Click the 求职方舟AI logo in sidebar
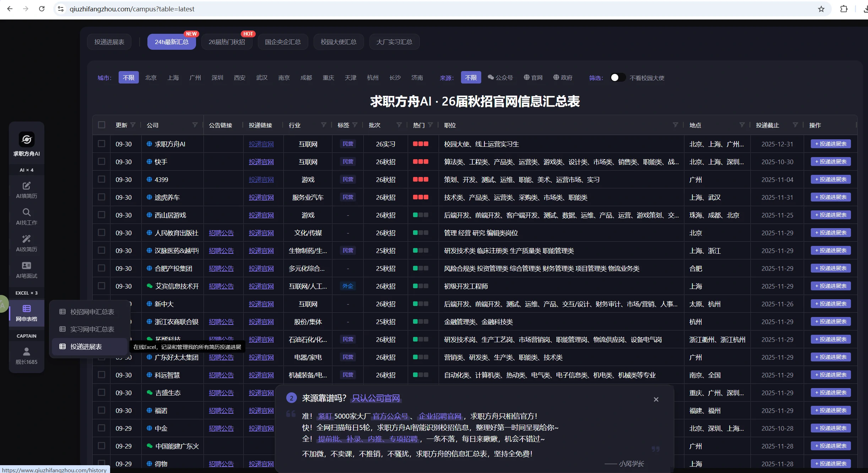This screenshot has width=868, height=473. [x=27, y=140]
